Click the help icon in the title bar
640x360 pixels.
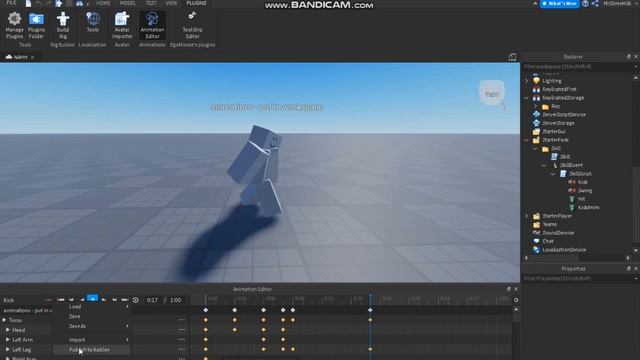click(585, 3)
